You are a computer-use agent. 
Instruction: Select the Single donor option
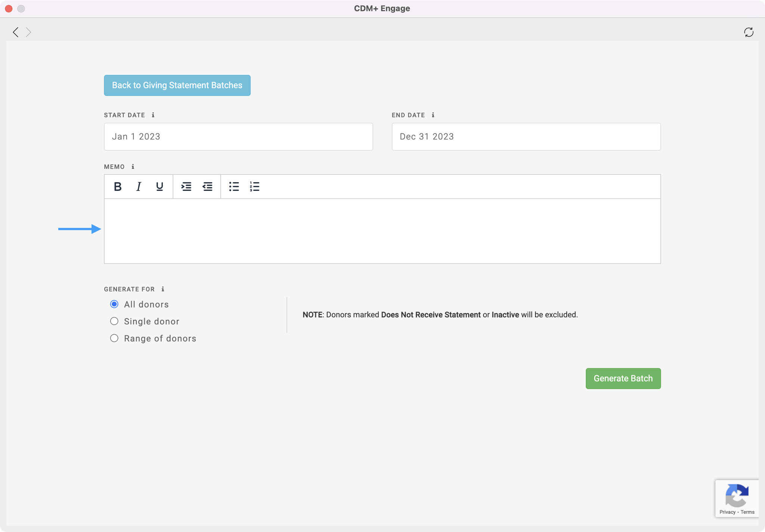[x=114, y=321]
